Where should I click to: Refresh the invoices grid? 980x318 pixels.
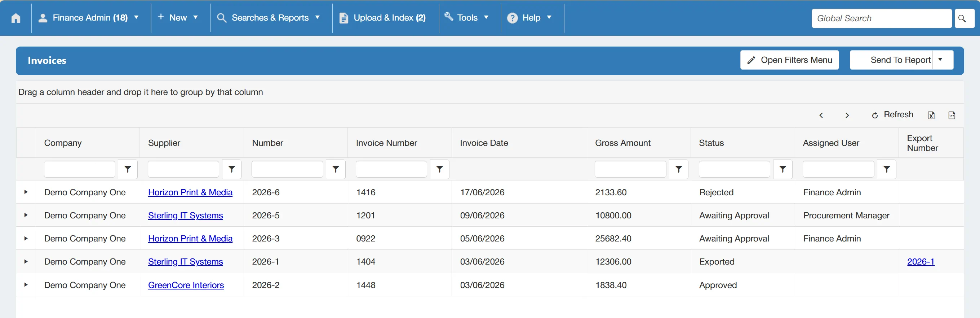coord(892,115)
